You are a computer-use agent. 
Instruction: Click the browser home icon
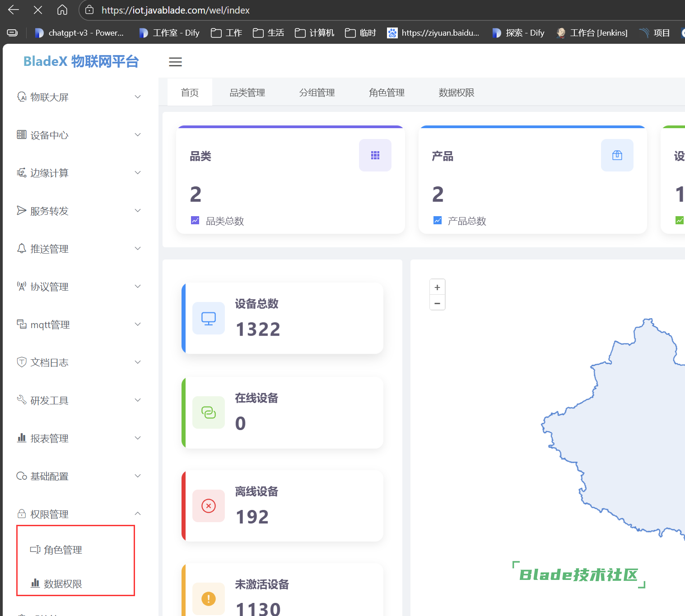(x=62, y=10)
